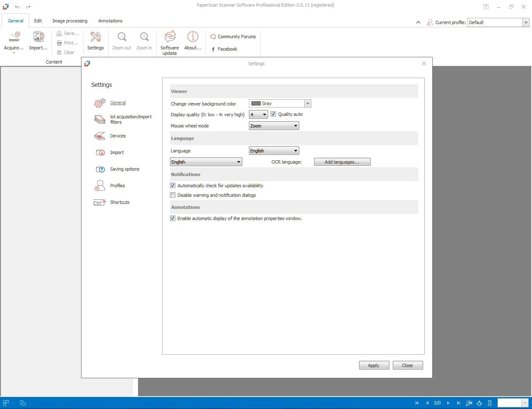This screenshot has width=532, height=409.
Task: Click the Zoom out ribbon icon
Action: [x=122, y=41]
